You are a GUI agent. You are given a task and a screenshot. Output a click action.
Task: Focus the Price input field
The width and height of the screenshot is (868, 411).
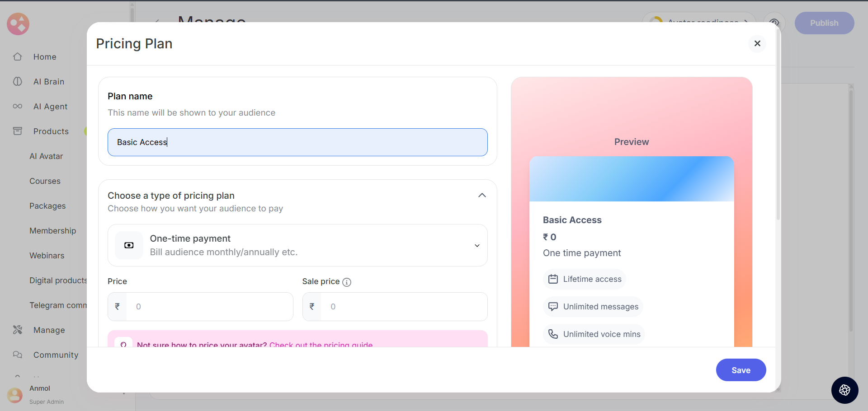[209, 307]
